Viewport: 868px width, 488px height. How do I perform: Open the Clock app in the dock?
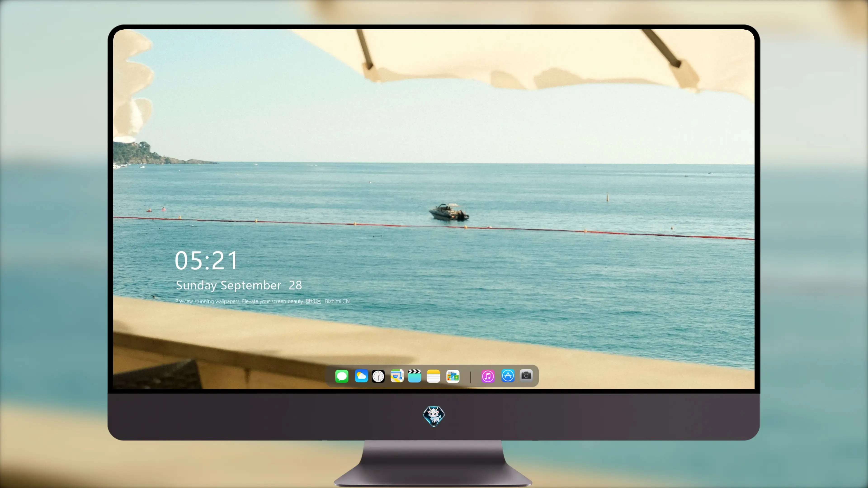[x=378, y=376]
